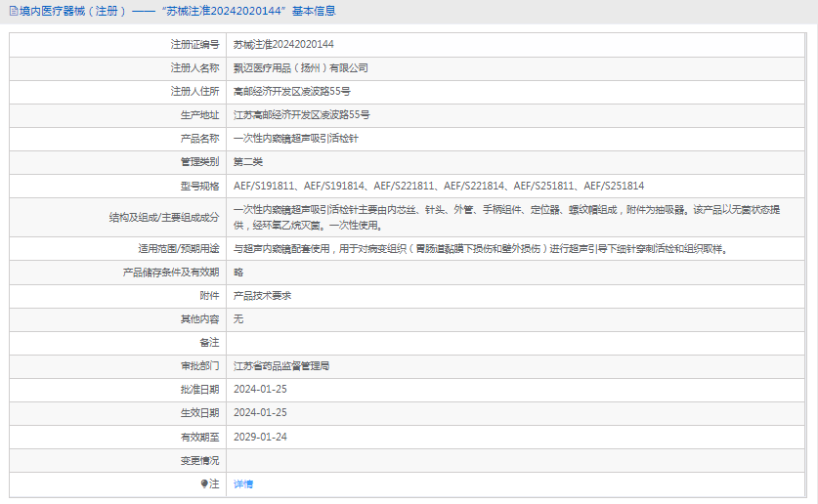The image size is (818, 504).
Task: Click the 变更情况 label
Action: [x=199, y=461]
